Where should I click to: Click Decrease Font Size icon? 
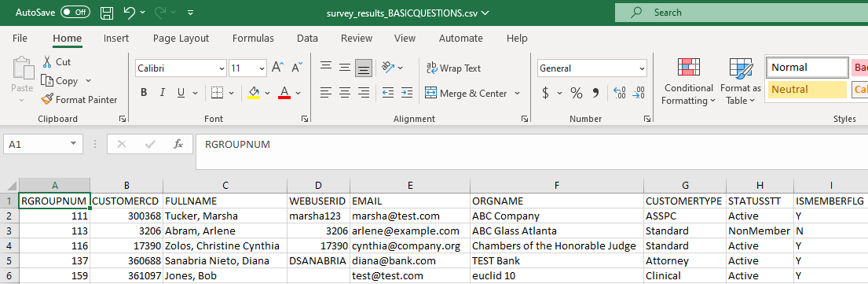(296, 68)
